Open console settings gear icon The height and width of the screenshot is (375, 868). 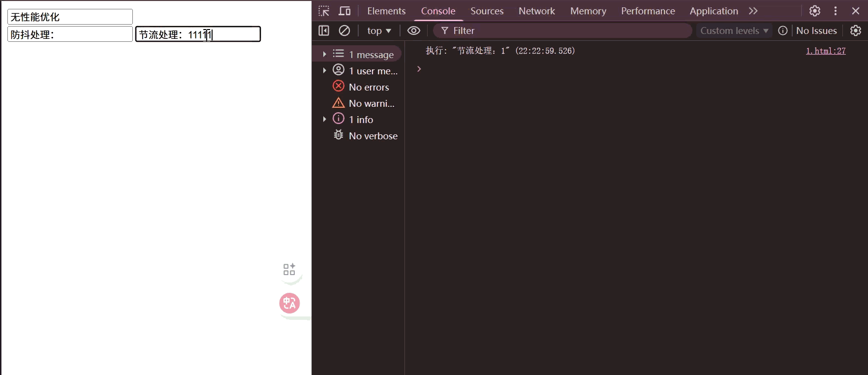(856, 31)
